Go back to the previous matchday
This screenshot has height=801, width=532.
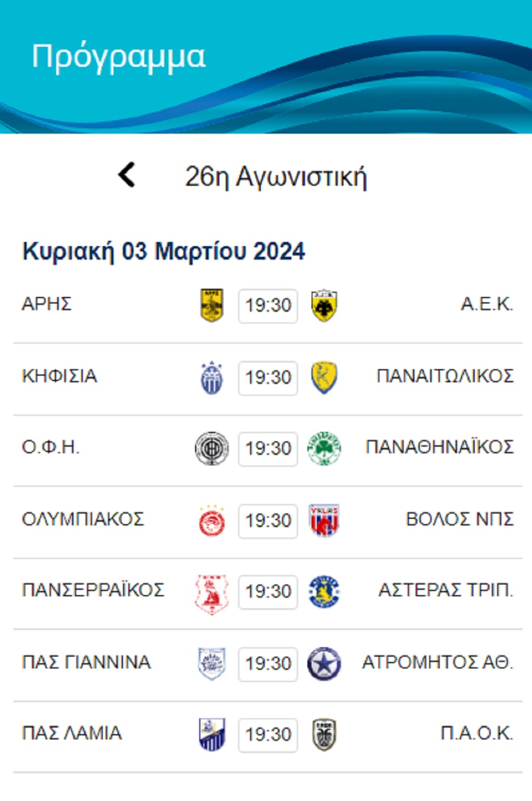[x=127, y=175]
